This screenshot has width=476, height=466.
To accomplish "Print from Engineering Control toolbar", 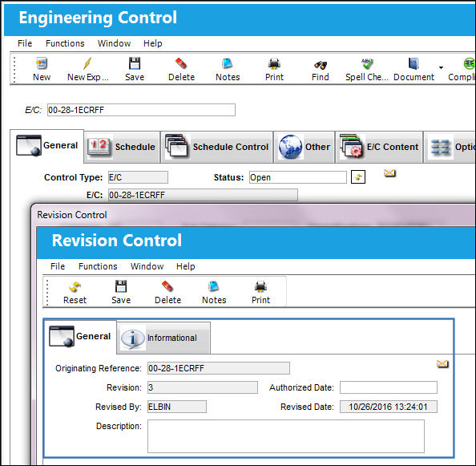I will click(274, 69).
